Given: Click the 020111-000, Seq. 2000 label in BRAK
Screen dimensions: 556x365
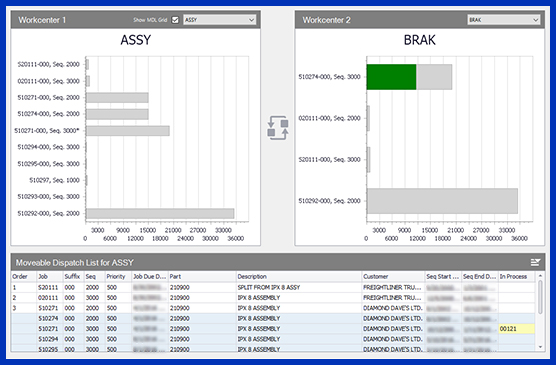Looking at the screenshot, I should point(329,118).
